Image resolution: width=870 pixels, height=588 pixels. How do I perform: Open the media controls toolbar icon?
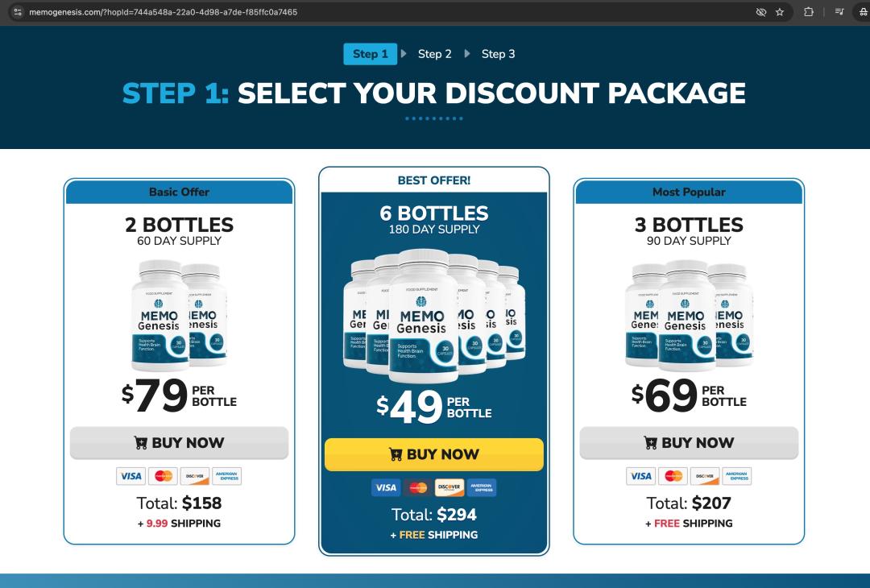click(839, 12)
